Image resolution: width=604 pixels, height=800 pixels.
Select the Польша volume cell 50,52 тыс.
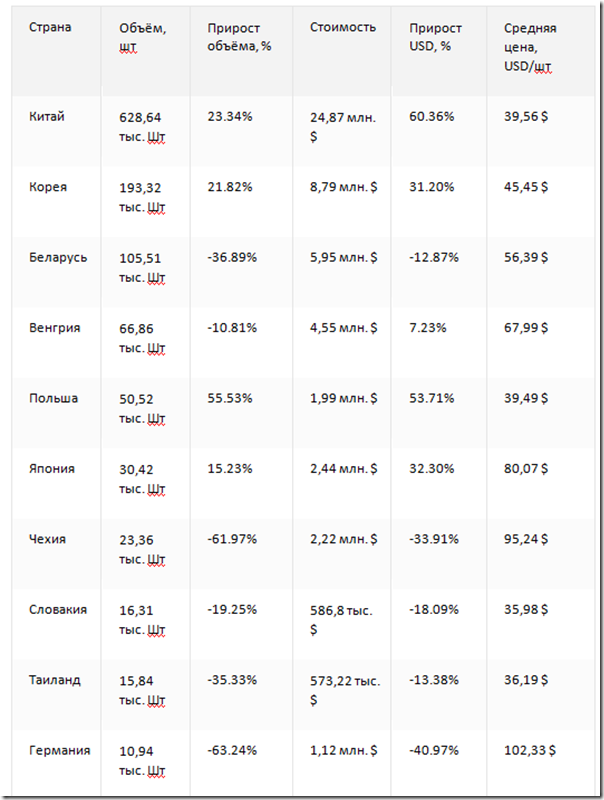coord(142,407)
